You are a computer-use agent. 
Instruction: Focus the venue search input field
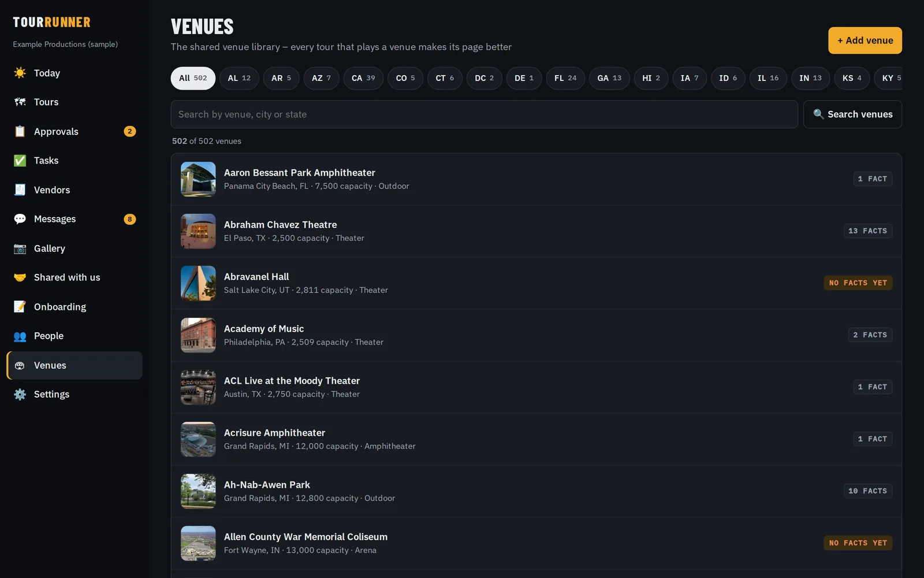[484, 114]
